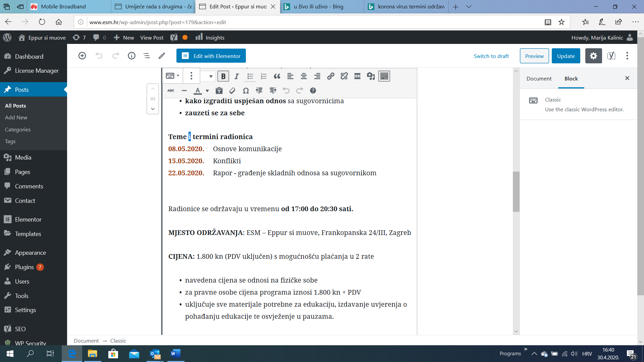Viewport: 644px width, 362px height.
Task: Click the Preview button
Action: [x=534, y=56]
